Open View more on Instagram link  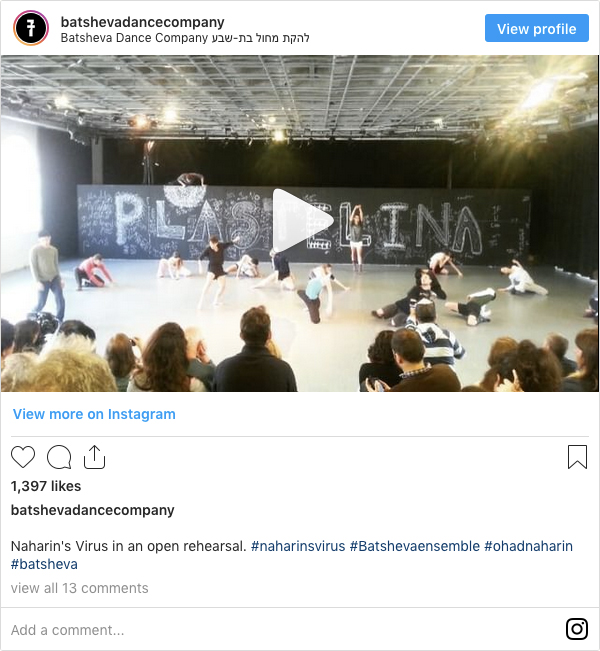[94, 414]
